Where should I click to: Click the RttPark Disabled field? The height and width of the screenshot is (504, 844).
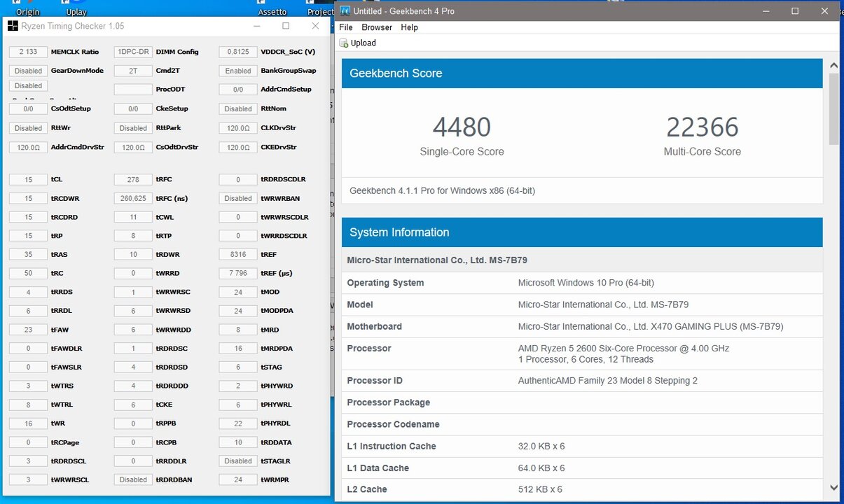coord(133,128)
